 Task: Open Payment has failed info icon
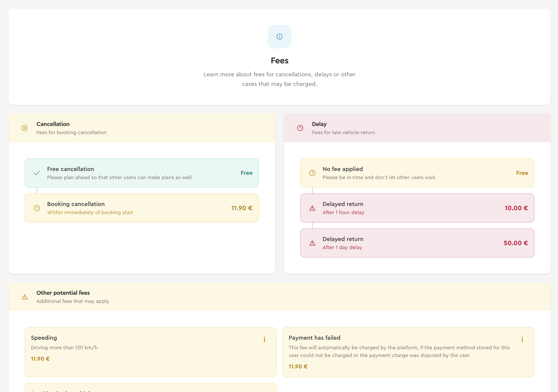coord(522,339)
